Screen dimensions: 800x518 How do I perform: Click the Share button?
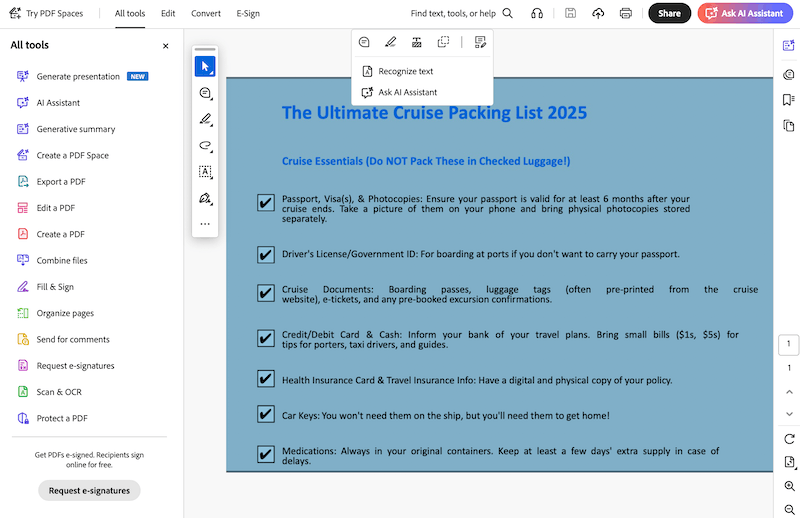(x=669, y=13)
